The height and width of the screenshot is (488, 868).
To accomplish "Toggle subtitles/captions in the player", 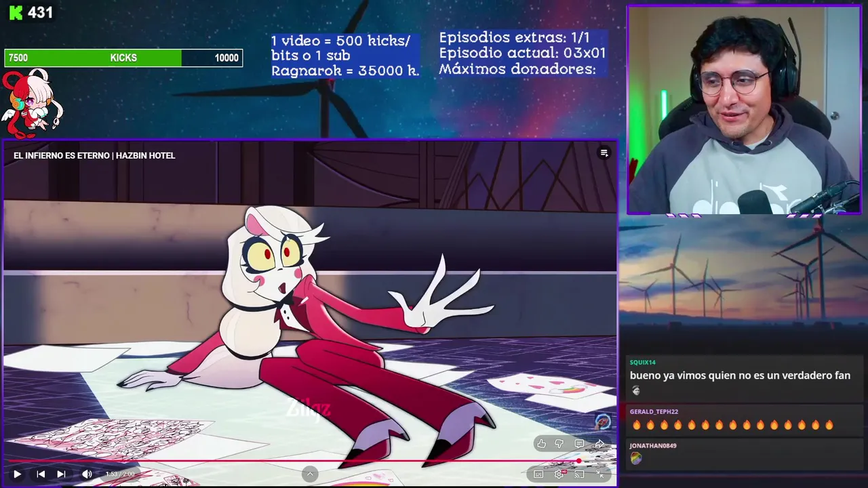I will pyautogui.click(x=538, y=474).
